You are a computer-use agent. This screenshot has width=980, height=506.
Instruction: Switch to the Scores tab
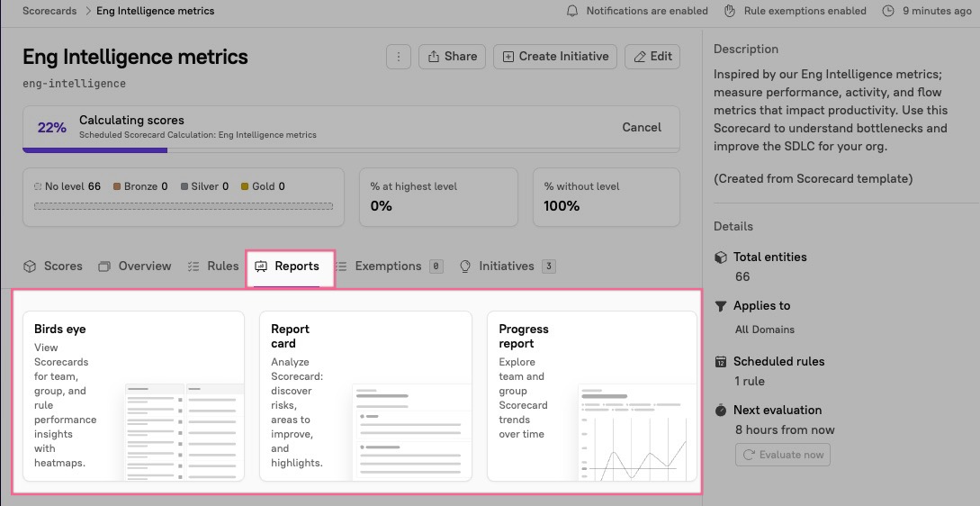[52, 266]
